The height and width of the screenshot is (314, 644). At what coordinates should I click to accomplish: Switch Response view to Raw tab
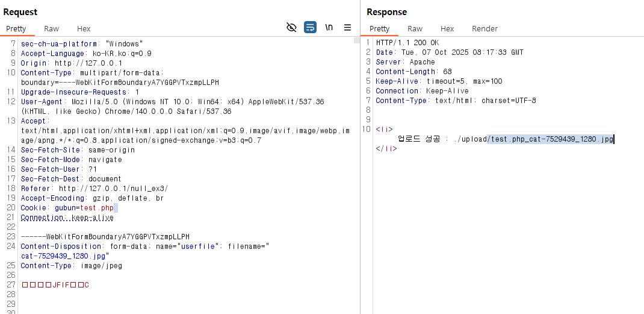tap(415, 29)
